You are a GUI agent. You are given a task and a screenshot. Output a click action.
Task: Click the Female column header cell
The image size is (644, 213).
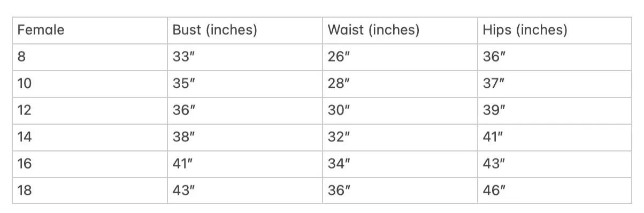pos(90,31)
